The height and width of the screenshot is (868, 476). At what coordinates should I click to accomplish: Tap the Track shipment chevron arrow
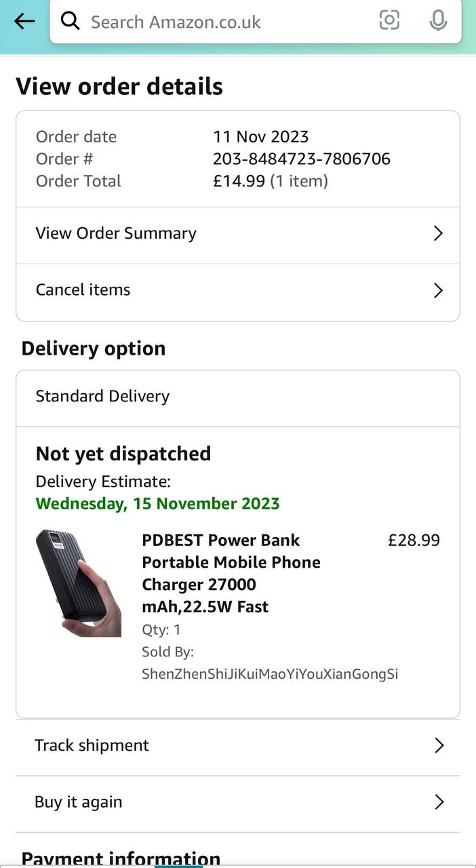tap(439, 746)
